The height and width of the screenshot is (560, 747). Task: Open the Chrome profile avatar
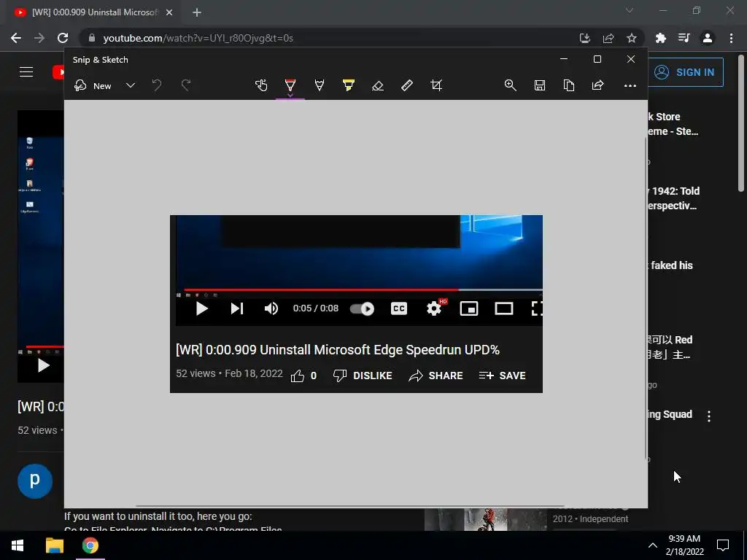(x=708, y=38)
